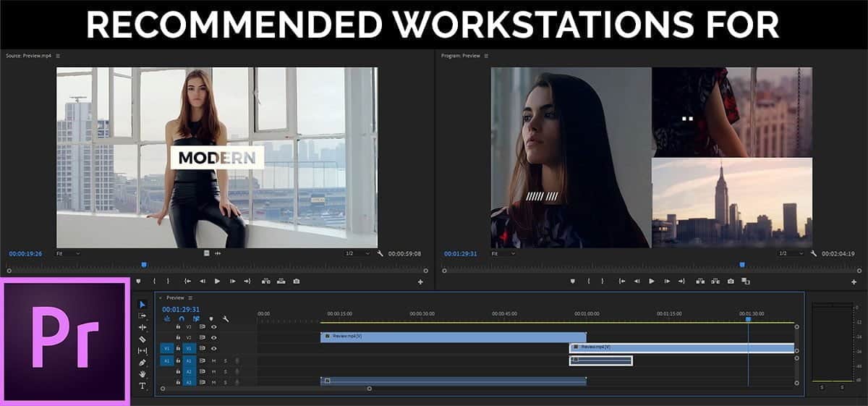The image size is (868, 406).
Task: Open Preview timeline panel menu
Action: (190, 297)
